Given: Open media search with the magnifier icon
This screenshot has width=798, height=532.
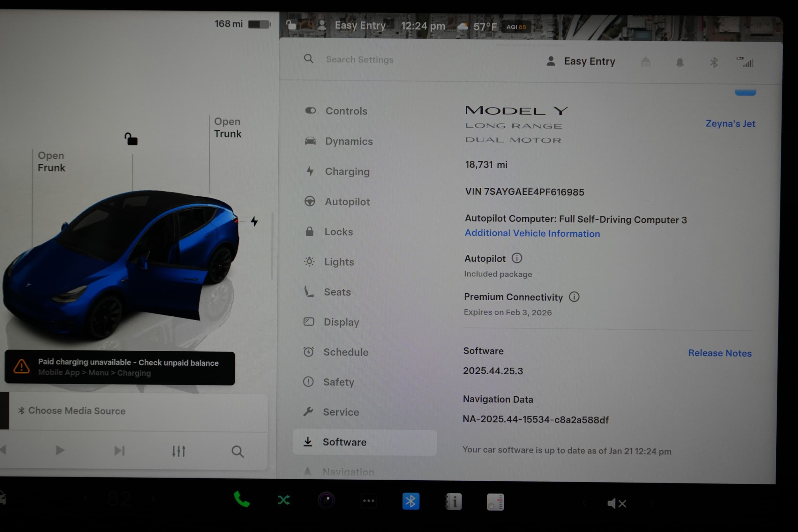Looking at the screenshot, I should (237, 451).
